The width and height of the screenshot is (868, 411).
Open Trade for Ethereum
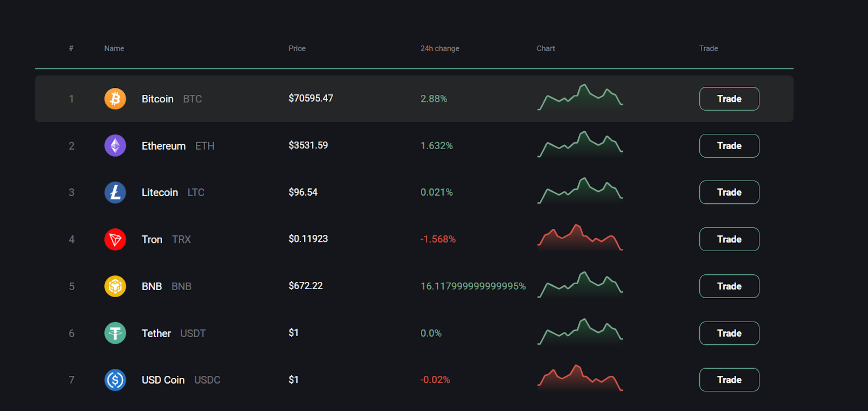[729, 146]
